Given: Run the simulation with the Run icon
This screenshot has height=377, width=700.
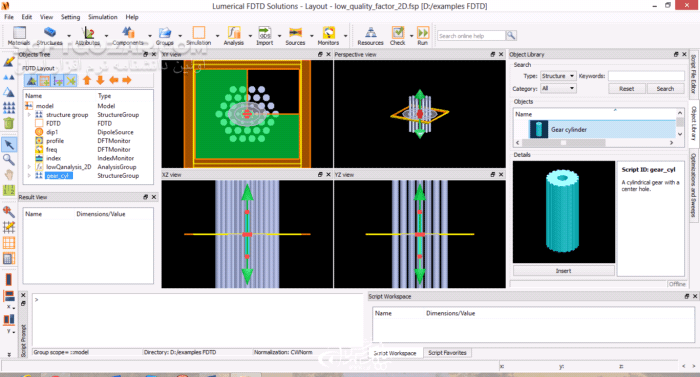Looking at the screenshot, I should pyautogui.click(x=423, y=33).
